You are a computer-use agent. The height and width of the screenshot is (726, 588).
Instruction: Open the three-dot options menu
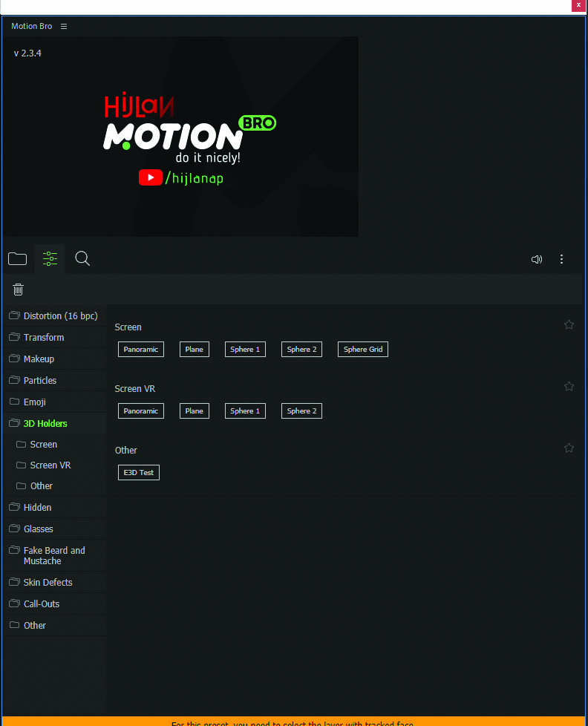tap(561, 259)
